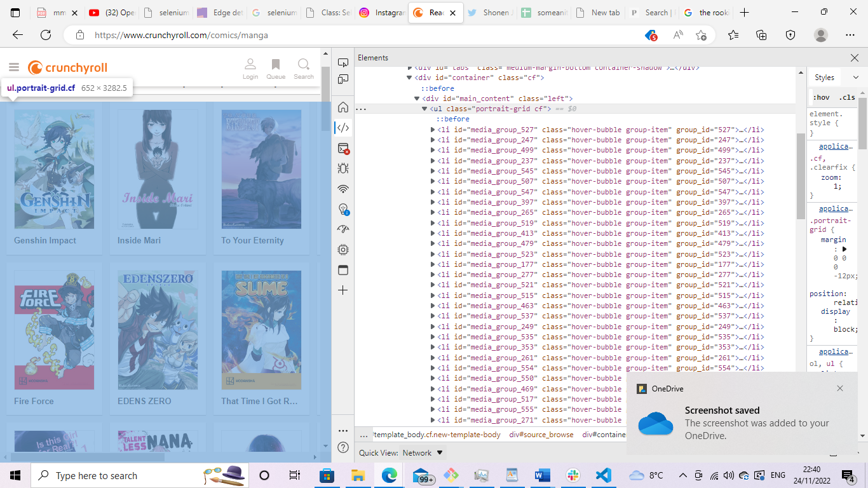The width and height of the screenshot is (868, 488).
Task: Toggle the :hov element state button
Action: point(822,97)
